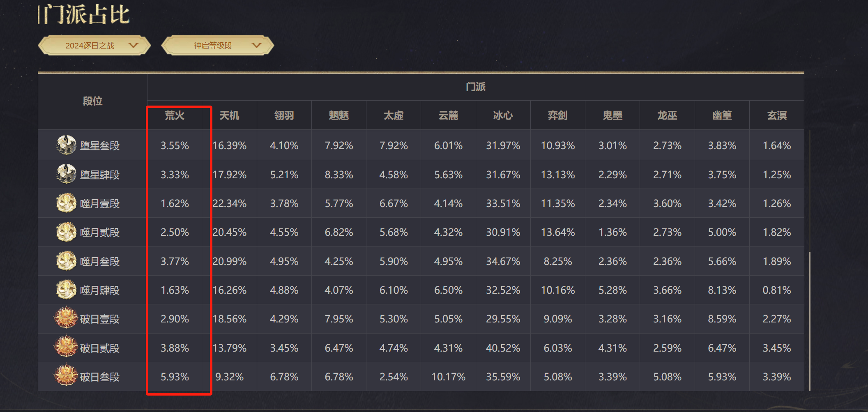The image size is (868, 412).
Task: Click the 堕星叁段 rank badge icon
Action: pos(66,145)
